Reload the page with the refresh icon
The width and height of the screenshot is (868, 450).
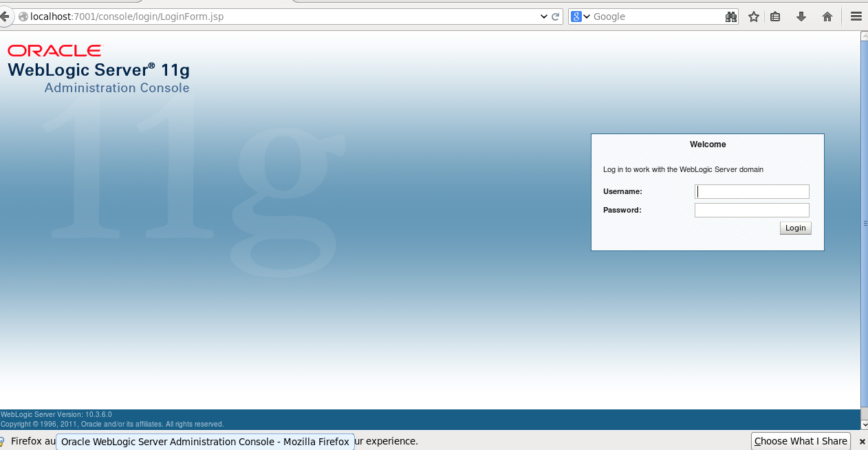click(556, 17)
